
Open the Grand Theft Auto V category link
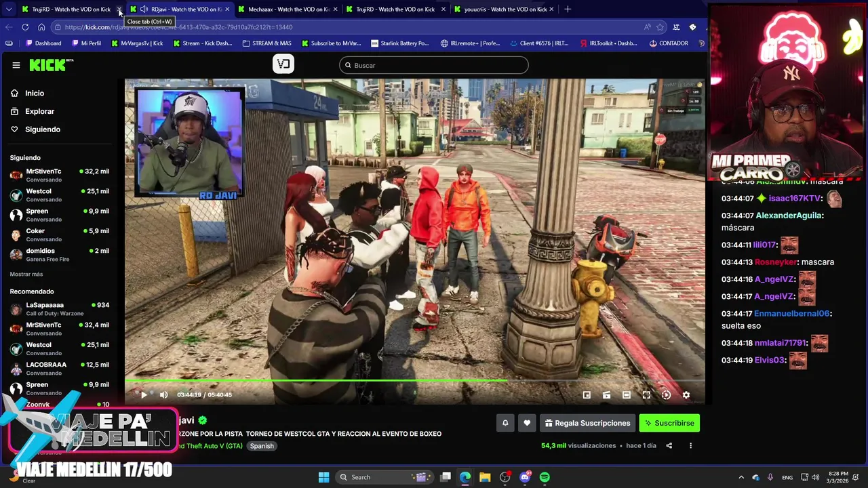coord(210,446)
